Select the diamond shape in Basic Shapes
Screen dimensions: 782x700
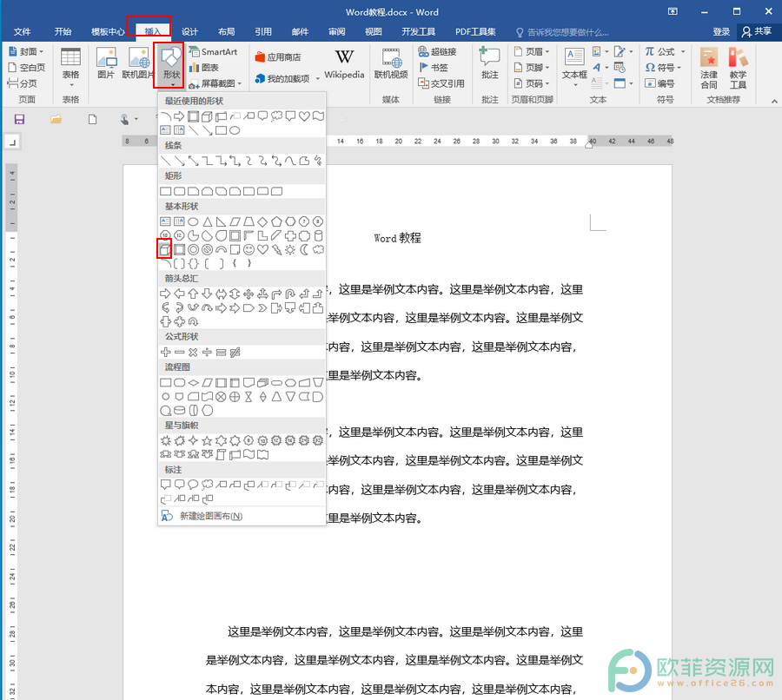point(262,221)
